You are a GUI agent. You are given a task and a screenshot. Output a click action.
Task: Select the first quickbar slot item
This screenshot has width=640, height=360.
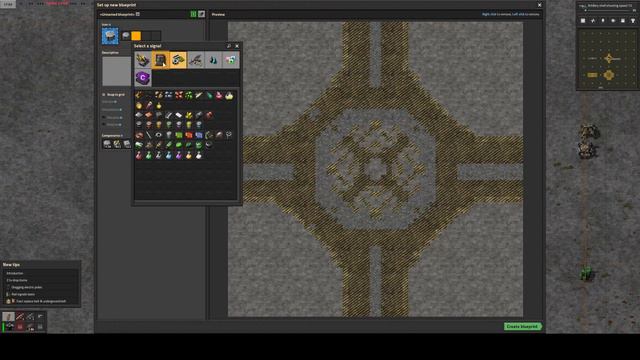point(9,316)
